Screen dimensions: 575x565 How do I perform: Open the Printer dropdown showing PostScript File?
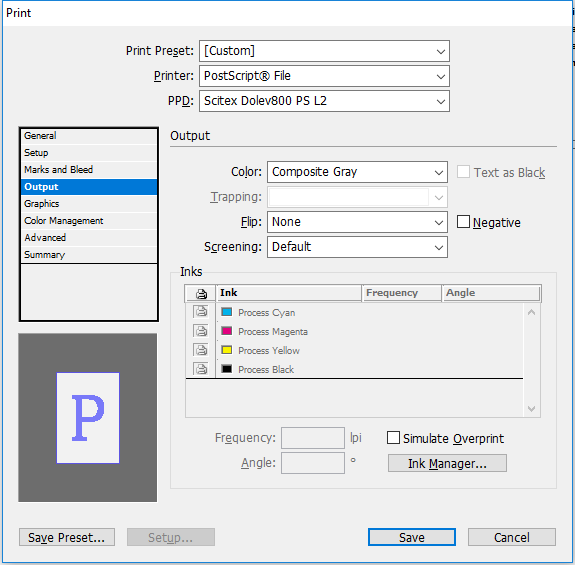click(324, 76)
